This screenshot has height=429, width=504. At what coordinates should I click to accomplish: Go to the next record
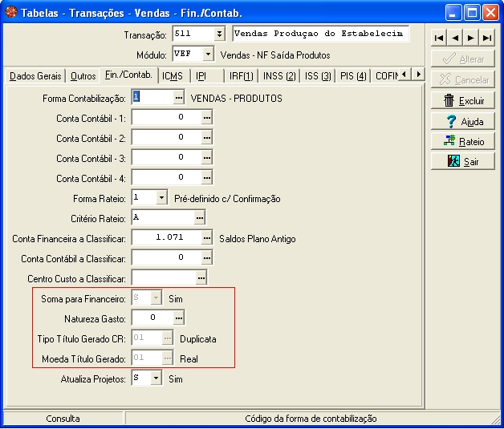tap(470, 38)
